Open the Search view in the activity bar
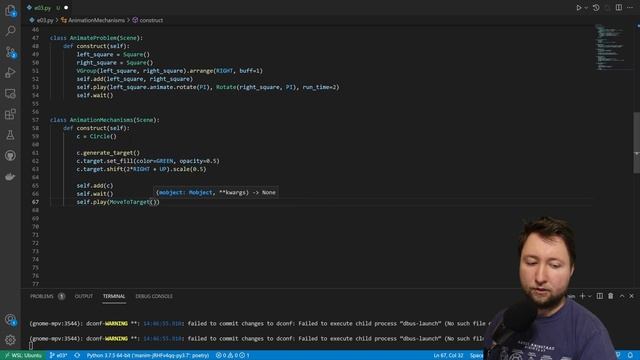The width and height of the screenshot is (640, 360). point(10,31)
